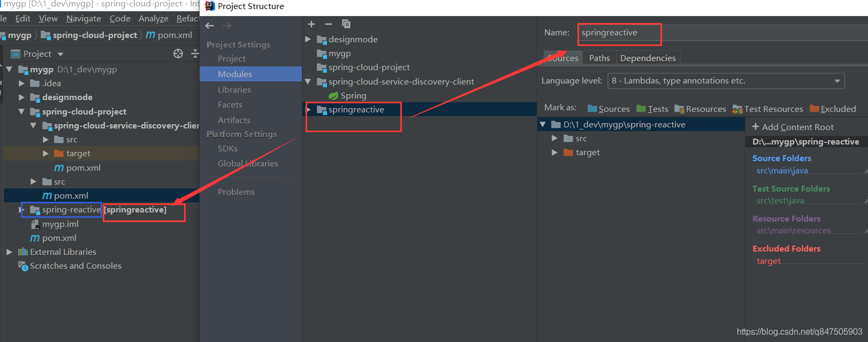
Task: Expand the target folder in content root tree
Action: pyautogui.click(x=554, y=153)
